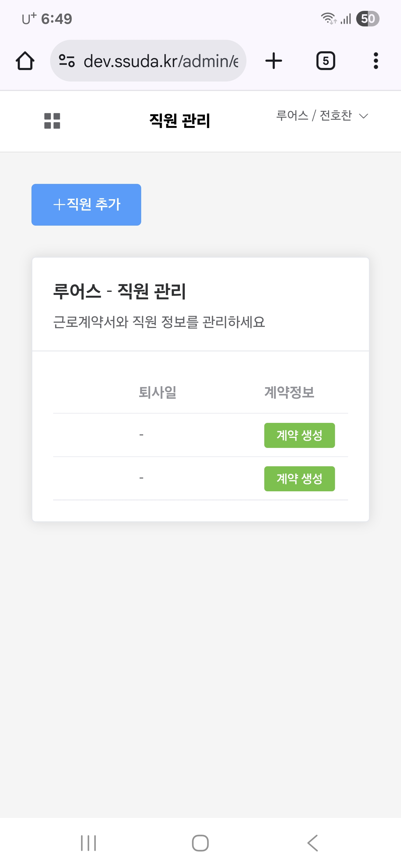Tap the Android home navigation button

(x=200, y=843)
